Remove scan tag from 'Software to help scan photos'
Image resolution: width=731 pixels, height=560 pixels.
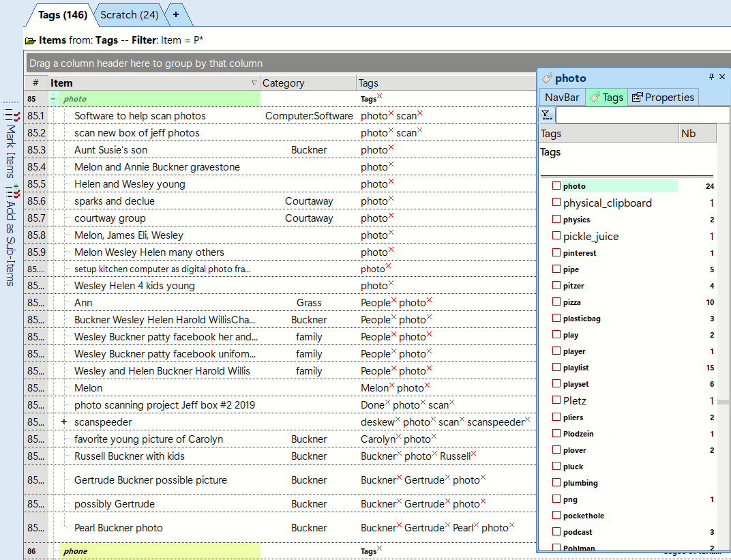pyautogui.click(x=420, y=113)
